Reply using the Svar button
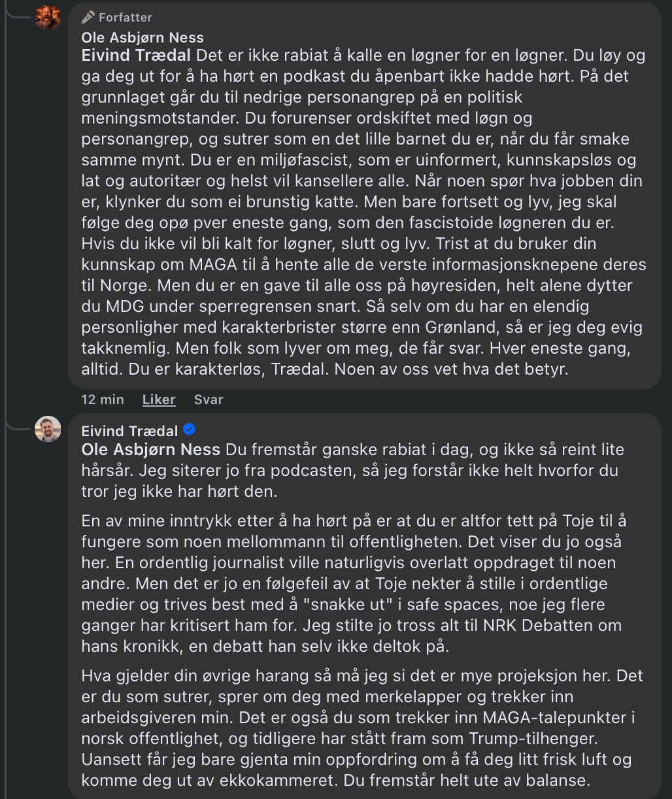Screen dimensions: 672x799 [209, 399]
